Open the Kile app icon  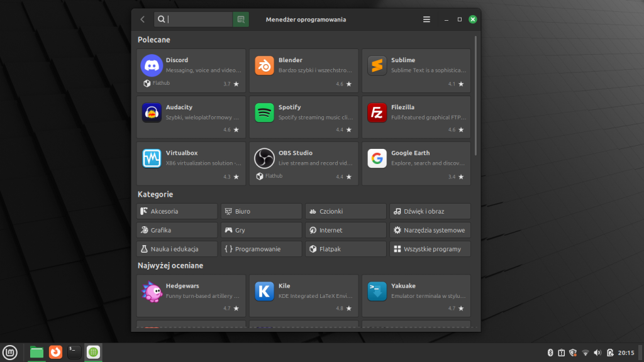pyautogui.click(x=264, y=292)
